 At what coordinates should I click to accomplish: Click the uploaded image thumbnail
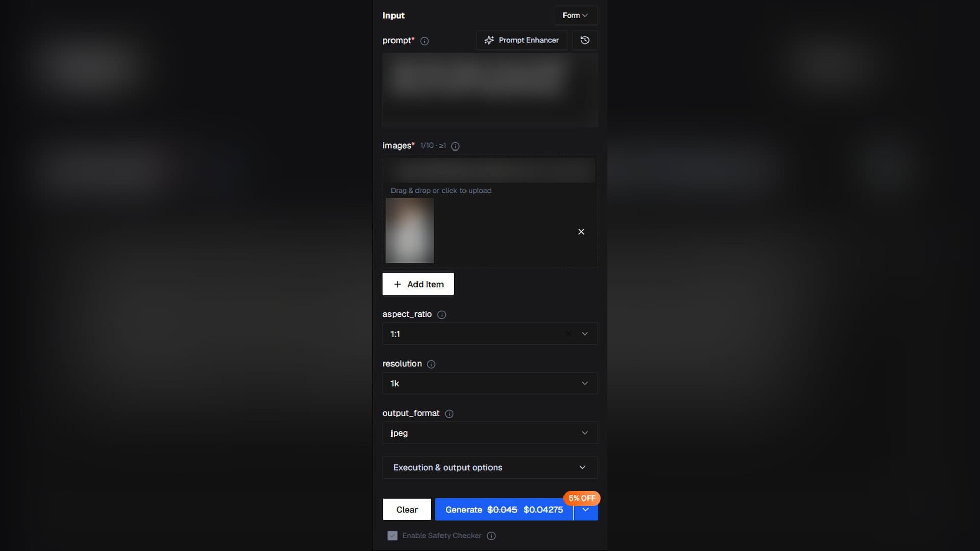tap(410, 231)
